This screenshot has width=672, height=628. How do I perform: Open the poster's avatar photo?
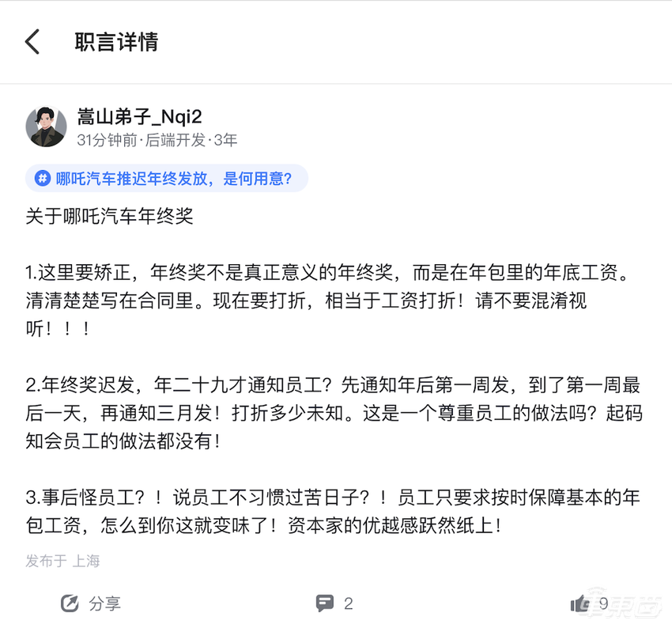click(47, 126)
